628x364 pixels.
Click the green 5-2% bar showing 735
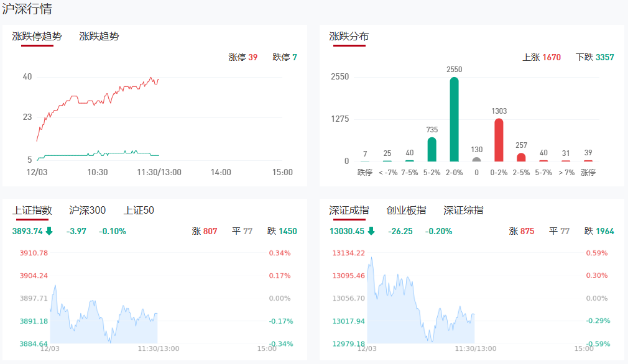pyautogui.click(x=432, y=150)
